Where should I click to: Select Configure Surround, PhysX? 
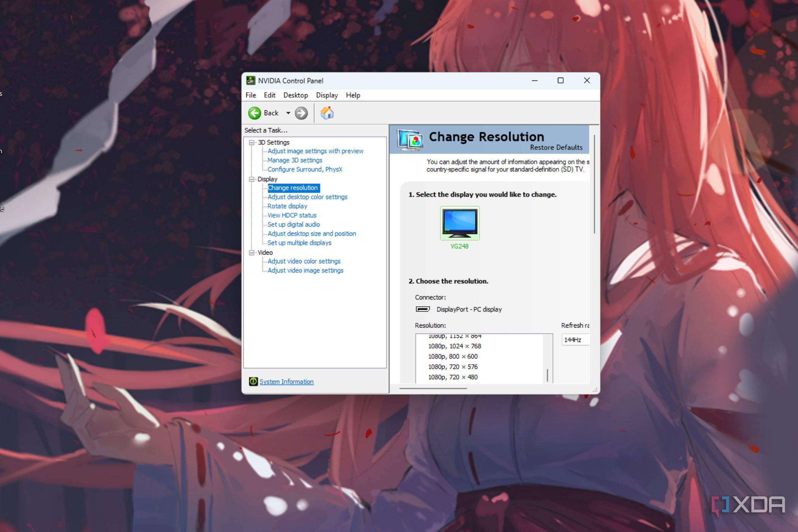point(305,169)
